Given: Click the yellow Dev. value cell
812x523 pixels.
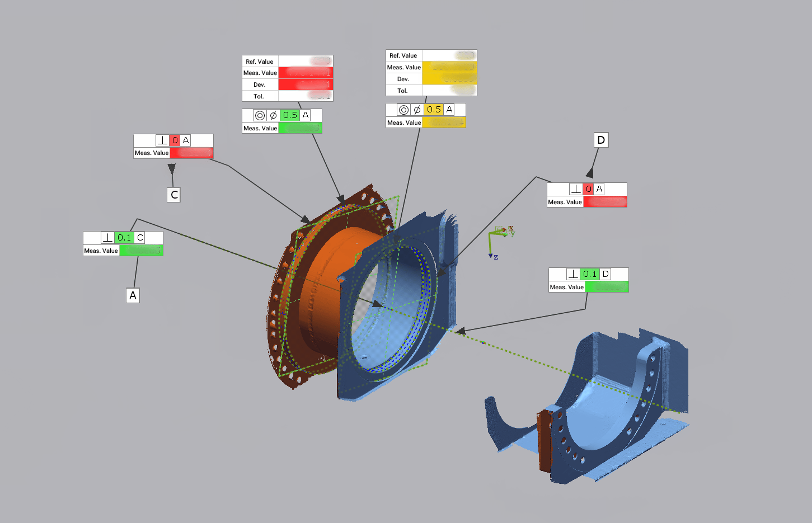Looking at the screenshot, I should 449,79.
